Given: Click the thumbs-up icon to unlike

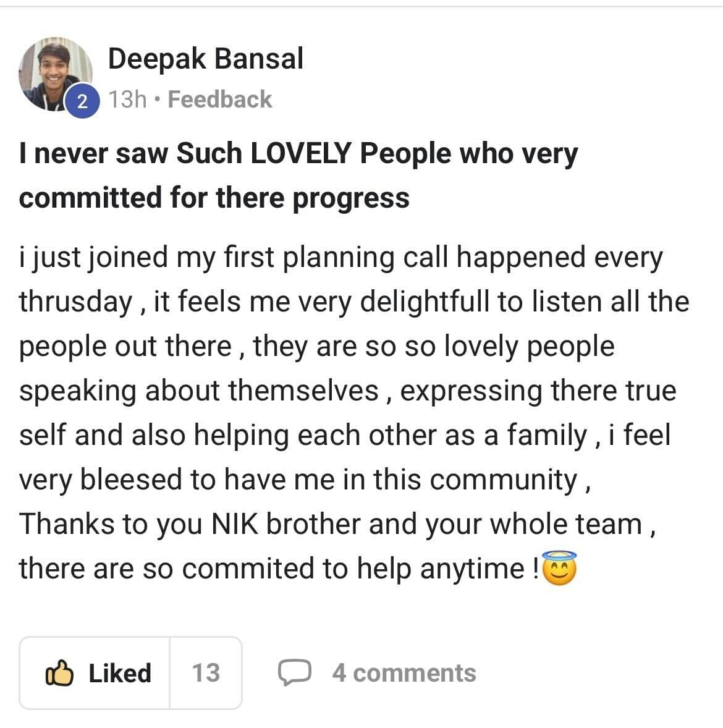Looking at the screenshot, I should [x=60, y=673].
